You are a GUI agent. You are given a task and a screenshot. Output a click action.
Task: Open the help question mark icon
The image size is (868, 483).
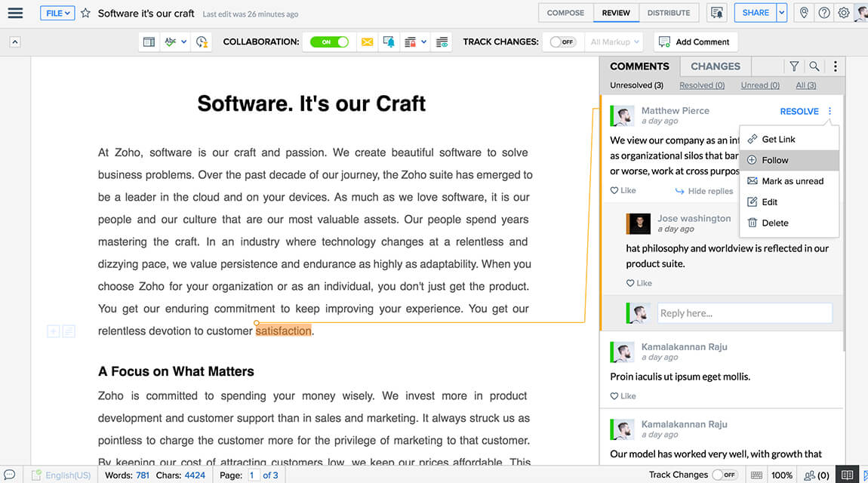[824, 13]
